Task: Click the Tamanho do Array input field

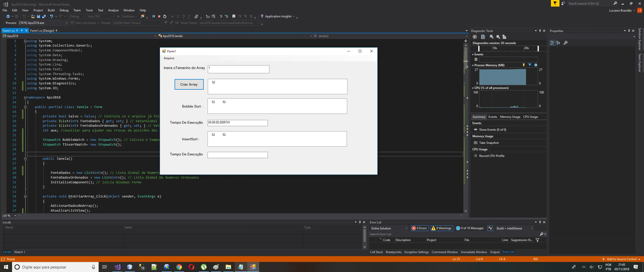Action: (238, 69)
